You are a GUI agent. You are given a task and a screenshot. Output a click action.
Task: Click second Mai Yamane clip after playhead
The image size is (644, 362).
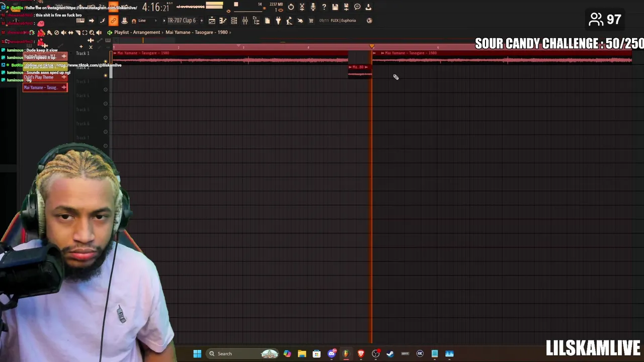502,57
